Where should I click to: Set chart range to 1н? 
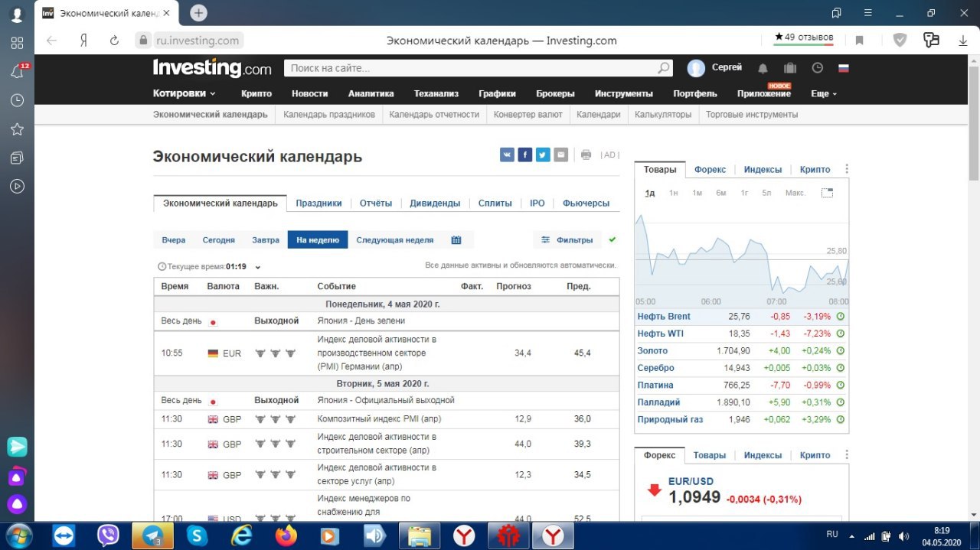coord(673,193)
